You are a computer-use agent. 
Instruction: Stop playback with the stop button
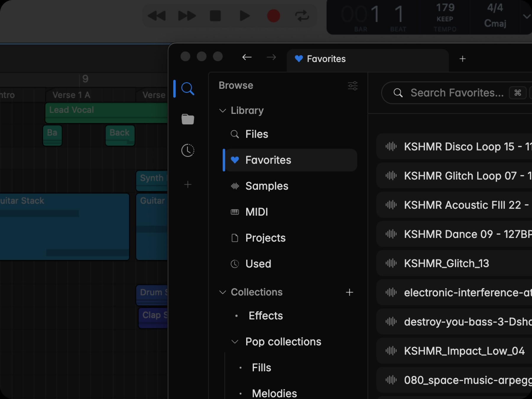coord(215,16)
